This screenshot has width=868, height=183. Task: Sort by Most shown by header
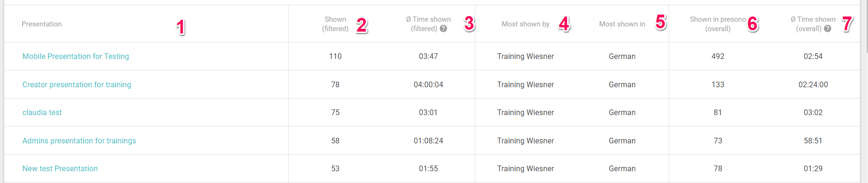click(x=525, y=24)
